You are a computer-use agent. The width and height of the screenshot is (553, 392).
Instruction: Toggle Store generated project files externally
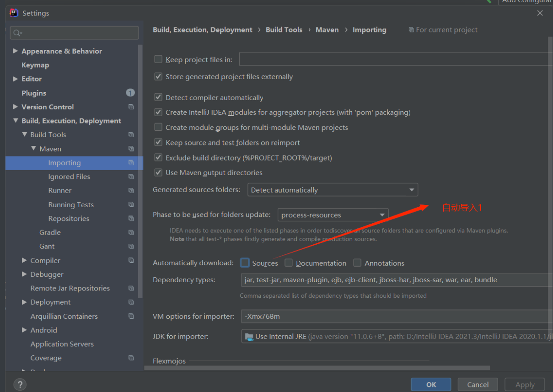pyautogui.click(x=158, y=76)
